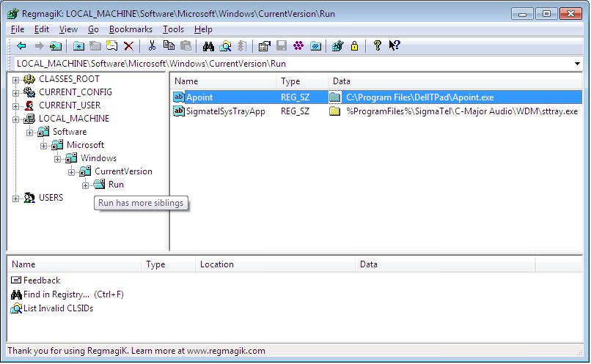Expand the CURRENT_USER tree node
Viewport: 591px width, 364px height.
15,106
